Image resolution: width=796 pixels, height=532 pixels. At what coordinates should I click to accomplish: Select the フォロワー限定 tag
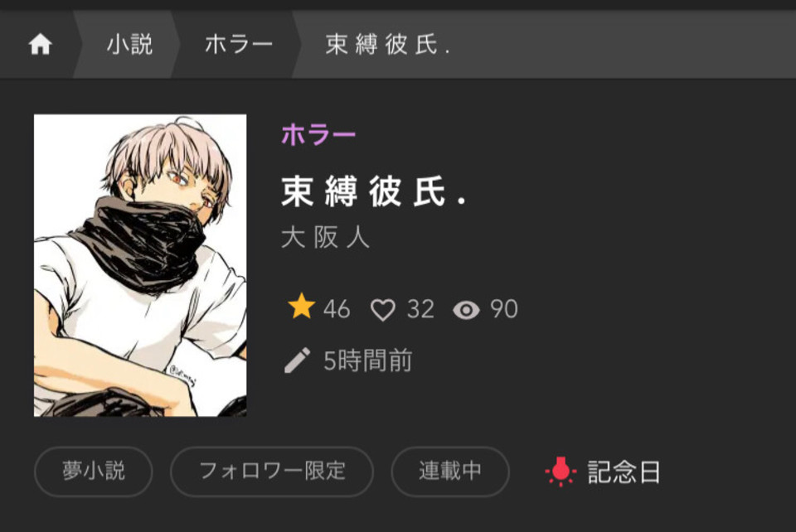click(272, 472)
